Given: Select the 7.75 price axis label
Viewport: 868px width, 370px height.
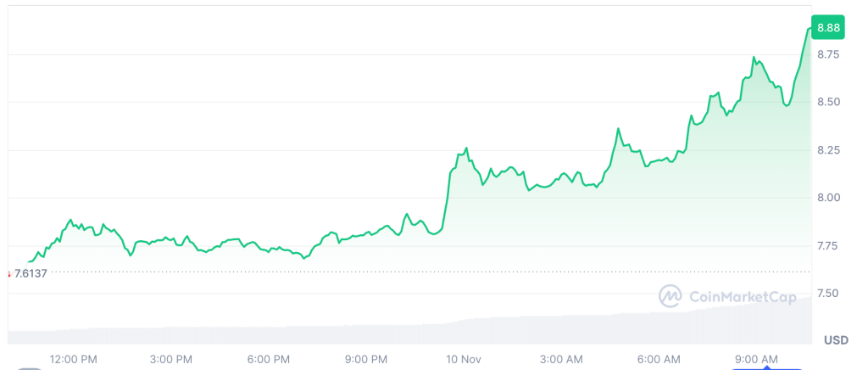Looking at the screenshot, I should (828, 246).
